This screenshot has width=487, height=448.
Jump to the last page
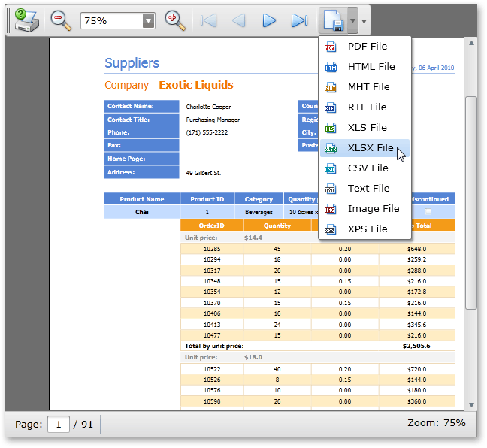pos(299,20)
